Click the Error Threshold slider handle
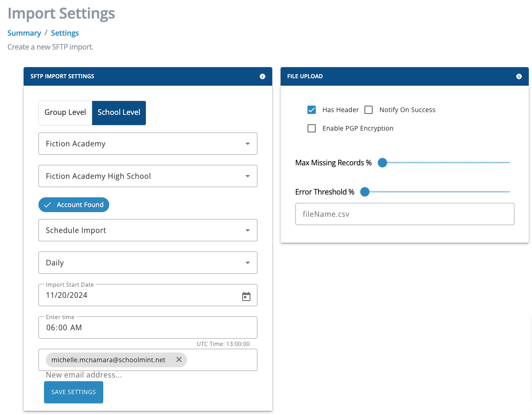The image size is (532, 415). coord(365,192)
